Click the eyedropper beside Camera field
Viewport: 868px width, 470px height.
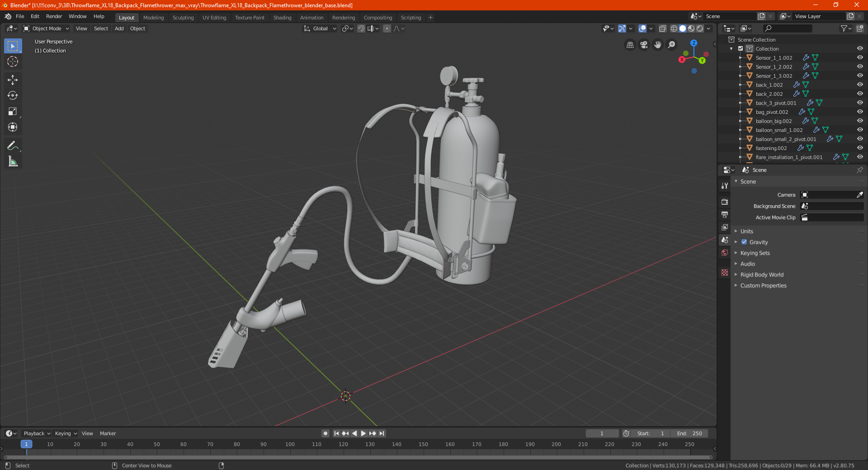[859, 195]
